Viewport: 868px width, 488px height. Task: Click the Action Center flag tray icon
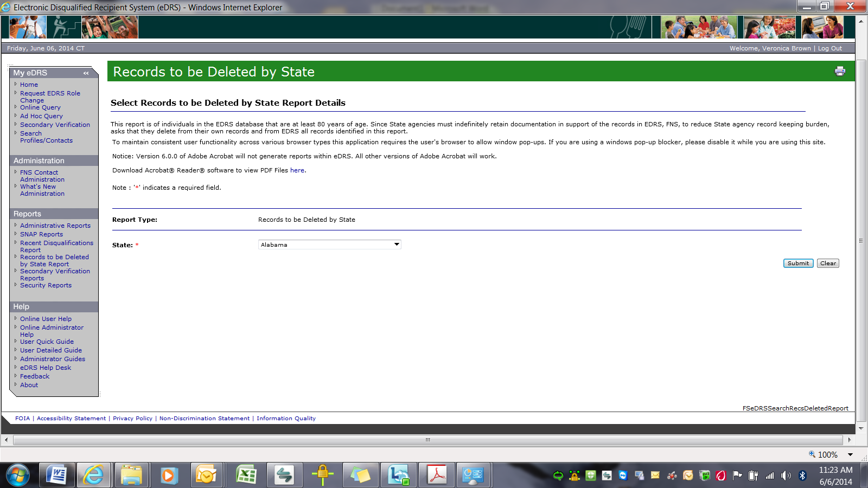coord(737,476)
